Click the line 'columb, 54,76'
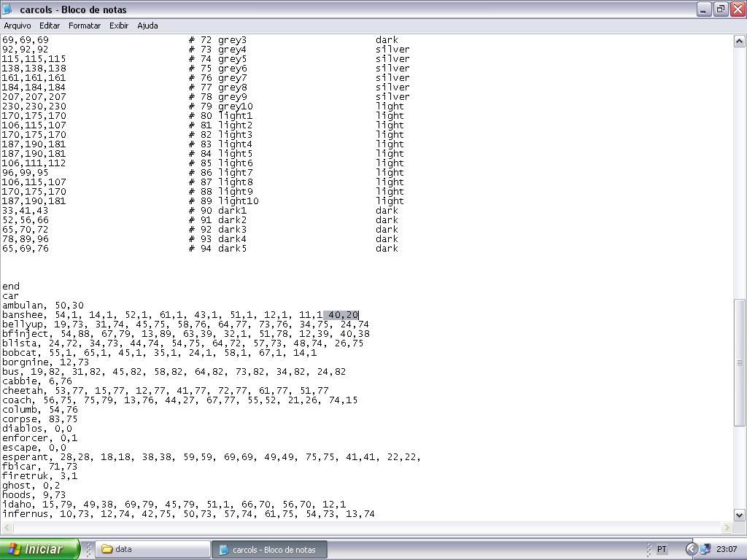 click(x=40, y=411)
